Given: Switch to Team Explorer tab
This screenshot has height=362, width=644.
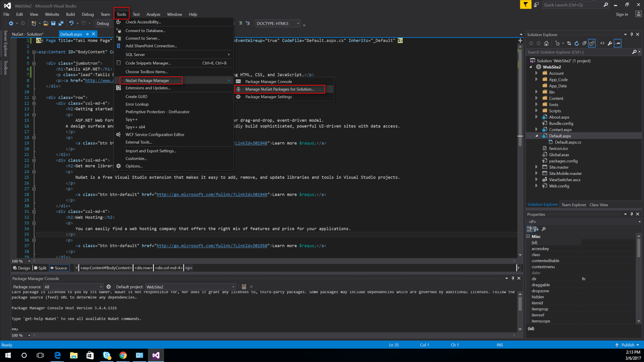Looking at the screenshot, I should coord(574,205).
